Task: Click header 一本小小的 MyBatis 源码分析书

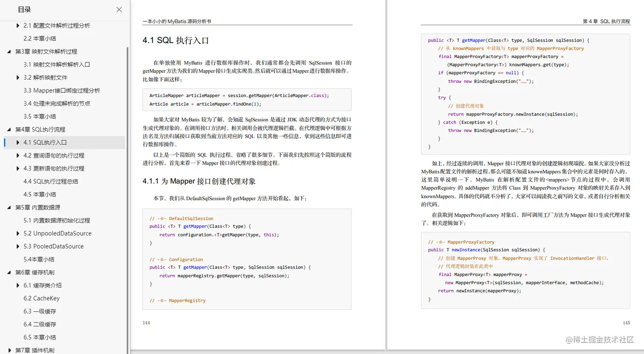Action: (177, 21)
